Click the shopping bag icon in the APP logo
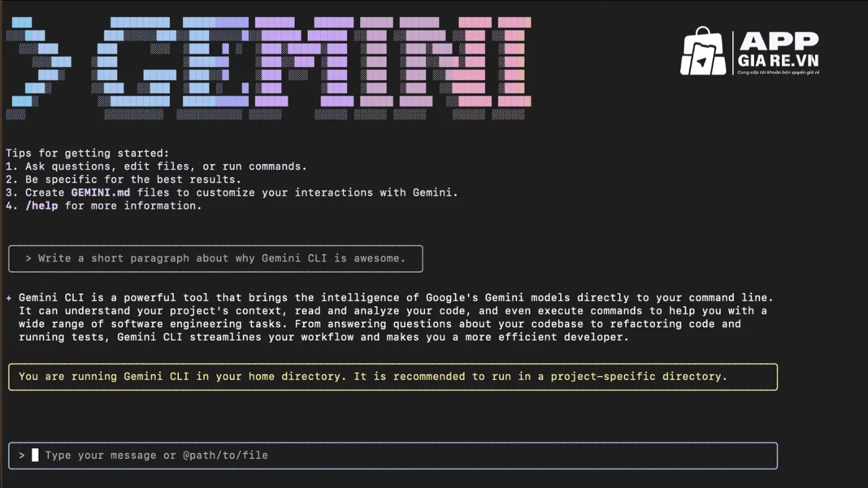868x488 pixels. tap(703, 51)
